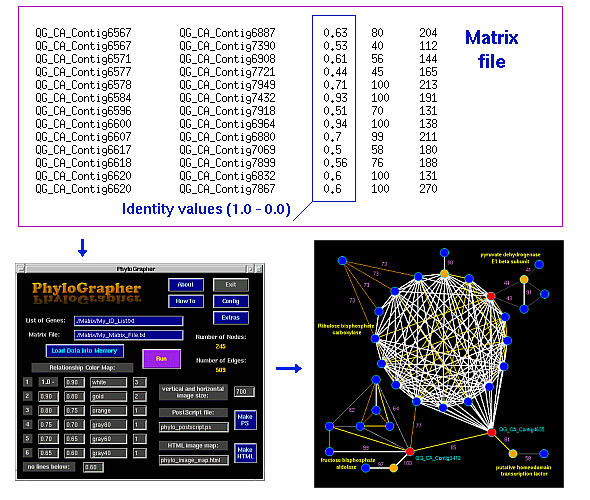Open the Config settings button
Viewport: 590px width, 500px height.
point(231,301)
